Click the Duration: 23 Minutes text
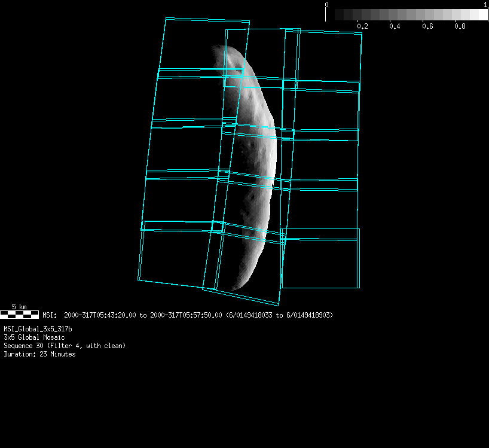This screenshot has width=489, height=448. (x=39, y=354)
